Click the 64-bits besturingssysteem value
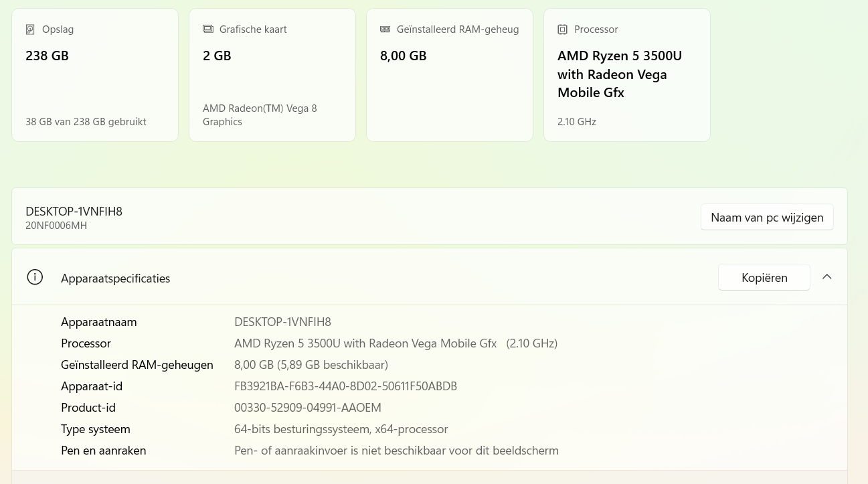 click(341, 429)
